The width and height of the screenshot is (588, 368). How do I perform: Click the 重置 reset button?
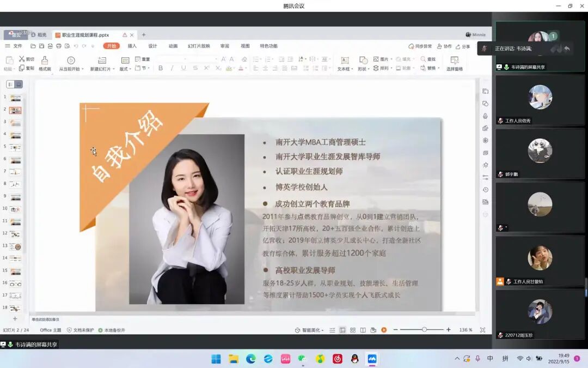(x=143, y=59)
